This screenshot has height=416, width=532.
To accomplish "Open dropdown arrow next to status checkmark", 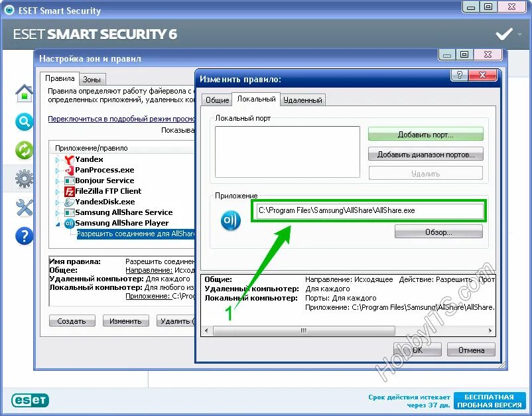I will pos(519,35).
